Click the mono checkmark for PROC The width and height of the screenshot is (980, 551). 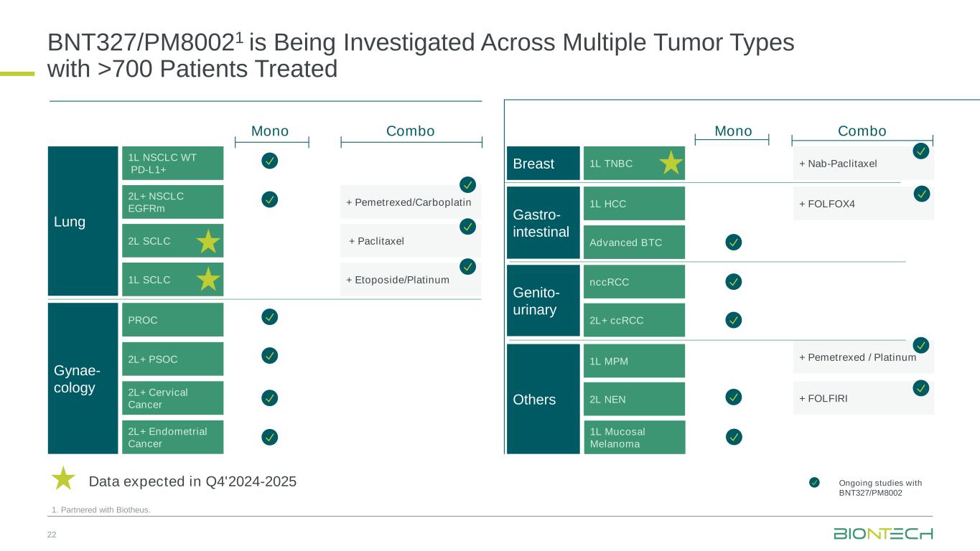(x=269, y=316)
